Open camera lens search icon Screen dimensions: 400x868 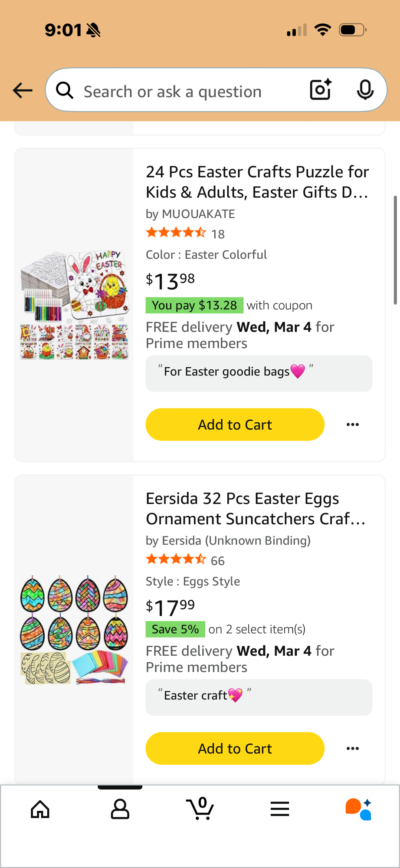pos(321,90)
